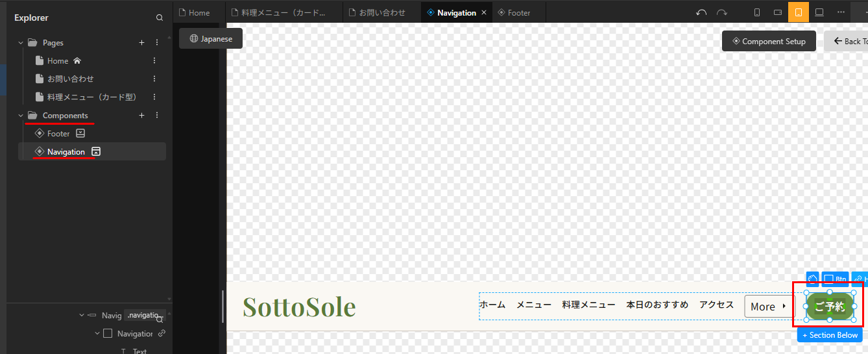Select the Navigation tab

[x=456, y=12]
